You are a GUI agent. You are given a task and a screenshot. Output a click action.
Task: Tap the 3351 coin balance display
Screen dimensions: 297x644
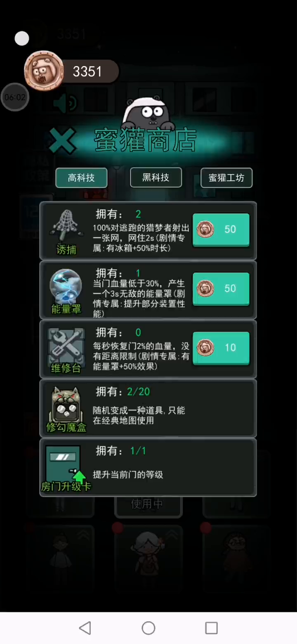coord(87,71)
